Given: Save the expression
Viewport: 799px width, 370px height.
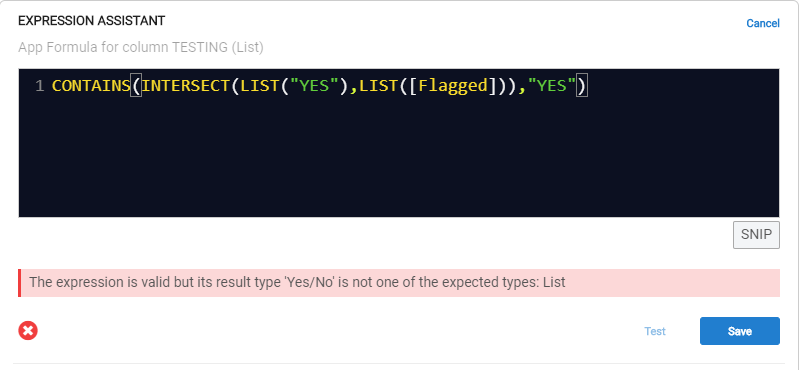Looking at the screenshot, I should pos(739,331).
